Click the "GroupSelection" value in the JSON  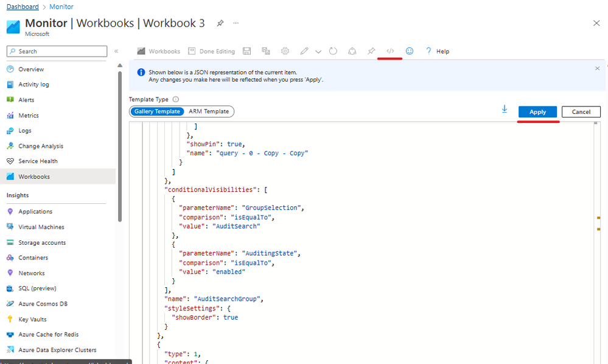pos(271,208)
